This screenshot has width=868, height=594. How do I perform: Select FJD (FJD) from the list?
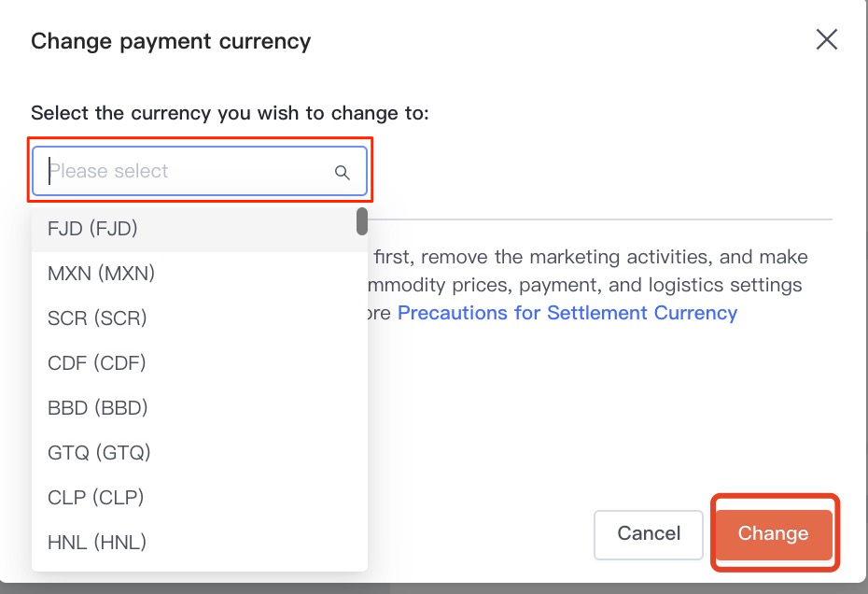(x=93, y=229)
